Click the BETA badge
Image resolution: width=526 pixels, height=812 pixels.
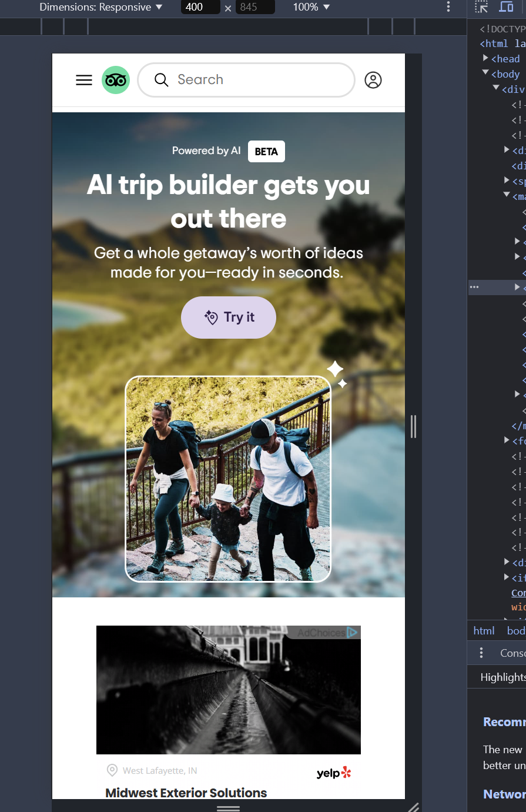pyautogui.click(x=266, y=152)
